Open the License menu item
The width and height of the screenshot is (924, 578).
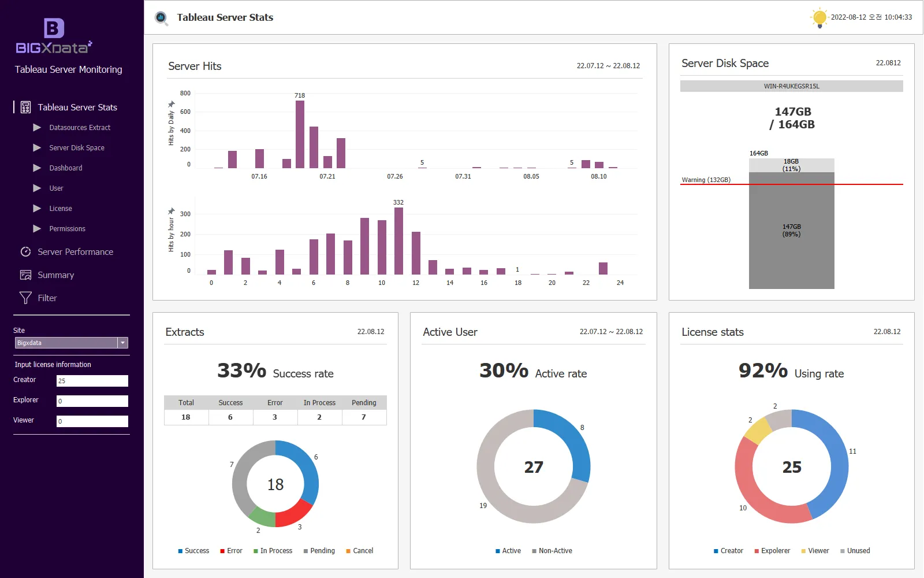(61, 208)
